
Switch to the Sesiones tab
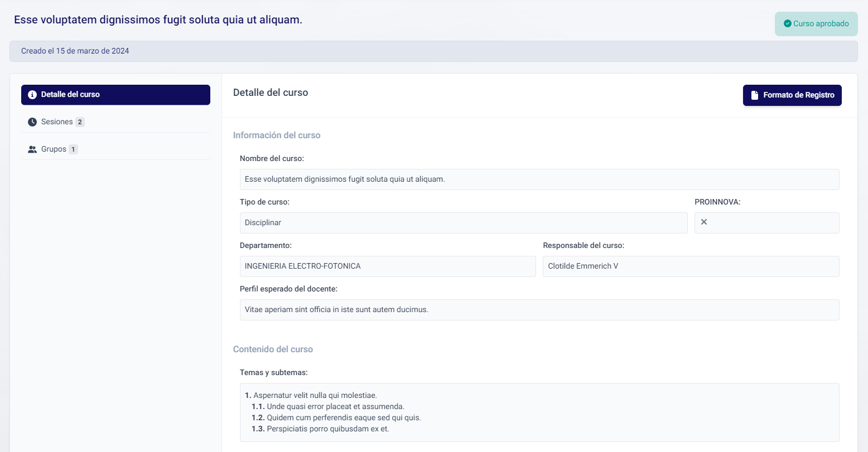point(57,122)
